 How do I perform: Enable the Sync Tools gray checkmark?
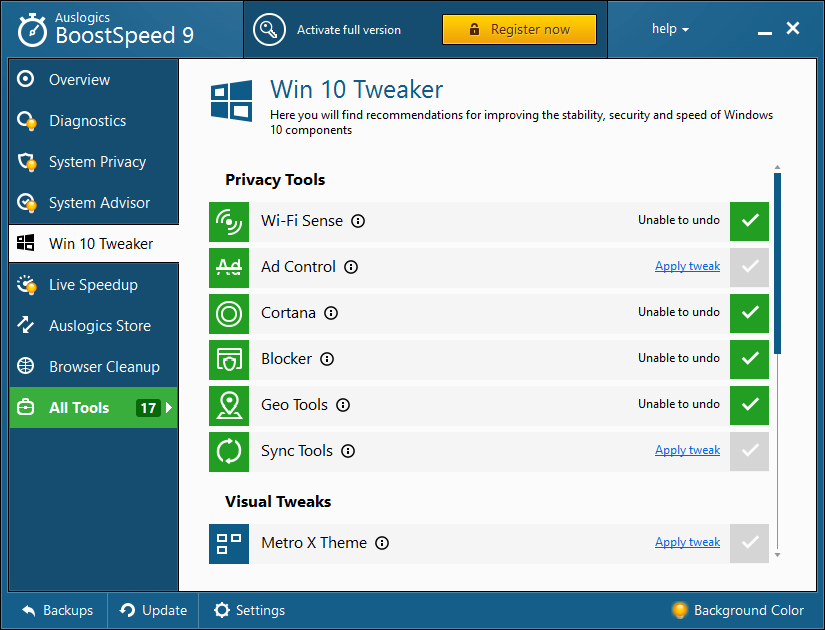[x=749, y=451]
